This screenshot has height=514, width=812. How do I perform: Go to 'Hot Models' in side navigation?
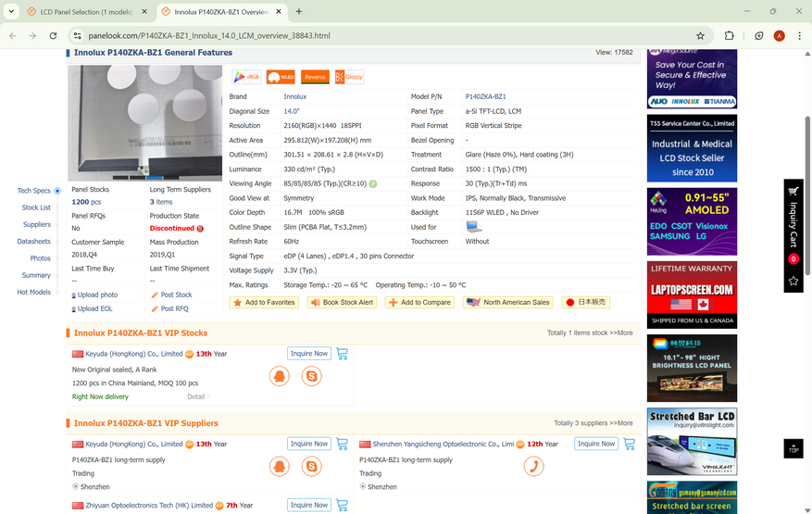click(34, 293)
